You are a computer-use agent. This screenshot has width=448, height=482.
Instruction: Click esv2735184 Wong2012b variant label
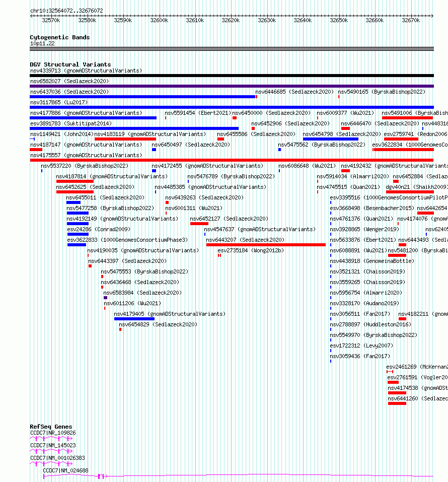click(x=251, y=250)
